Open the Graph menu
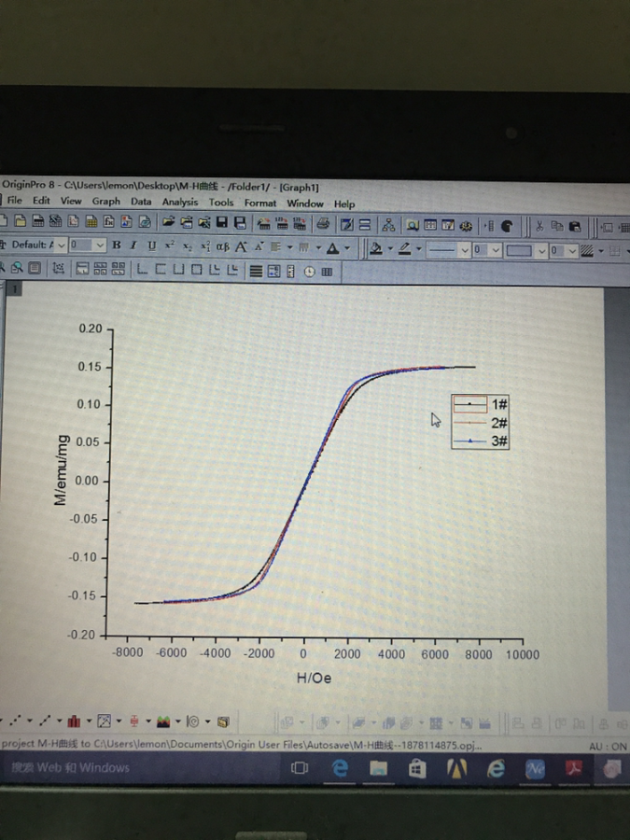Viewport: 630px width, 840px height. [x=105, y=201]
